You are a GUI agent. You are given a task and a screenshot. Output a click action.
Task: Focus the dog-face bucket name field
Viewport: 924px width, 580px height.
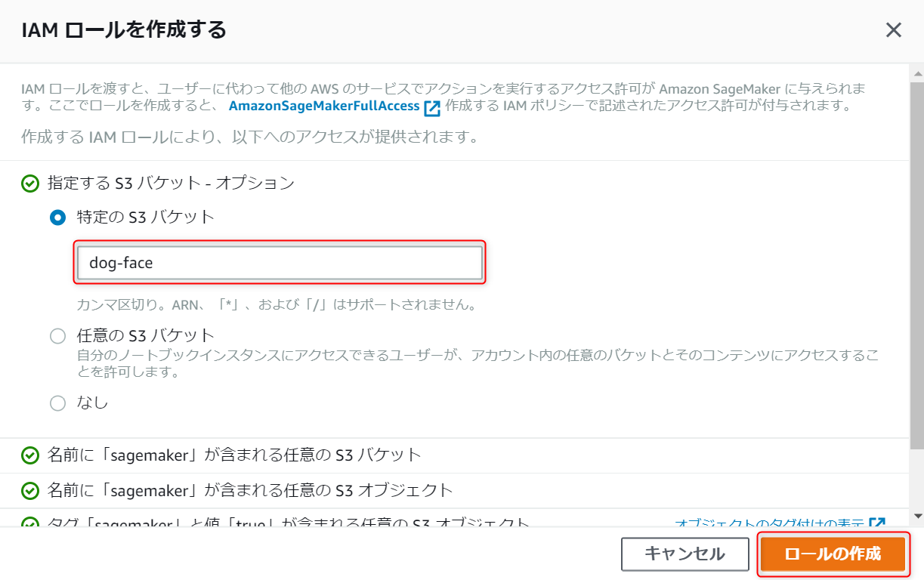[x=280, y=263]
